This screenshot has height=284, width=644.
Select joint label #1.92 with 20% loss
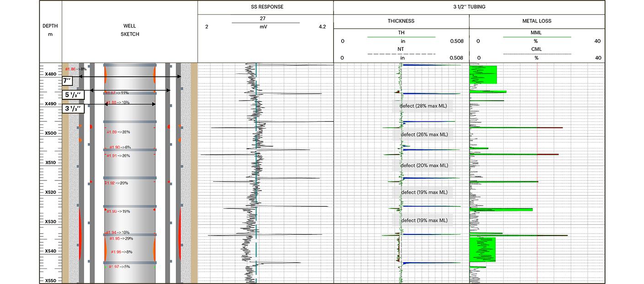coord(116,183)
